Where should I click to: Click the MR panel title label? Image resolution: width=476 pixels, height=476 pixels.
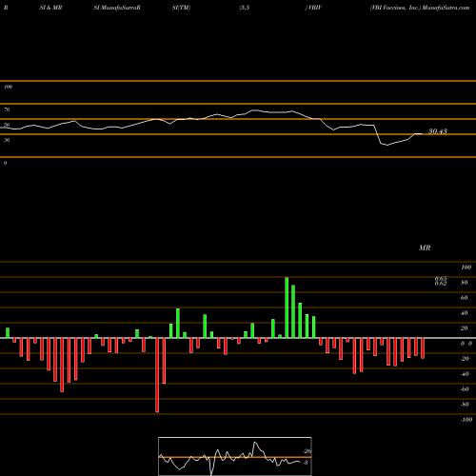coord(425,248)
